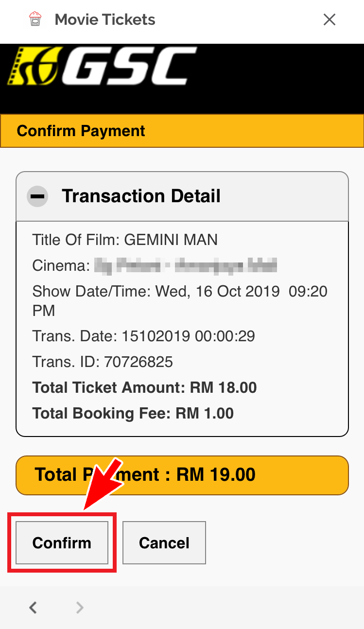
Task: Close the Movie Tickets window
Action: (329, 19)
